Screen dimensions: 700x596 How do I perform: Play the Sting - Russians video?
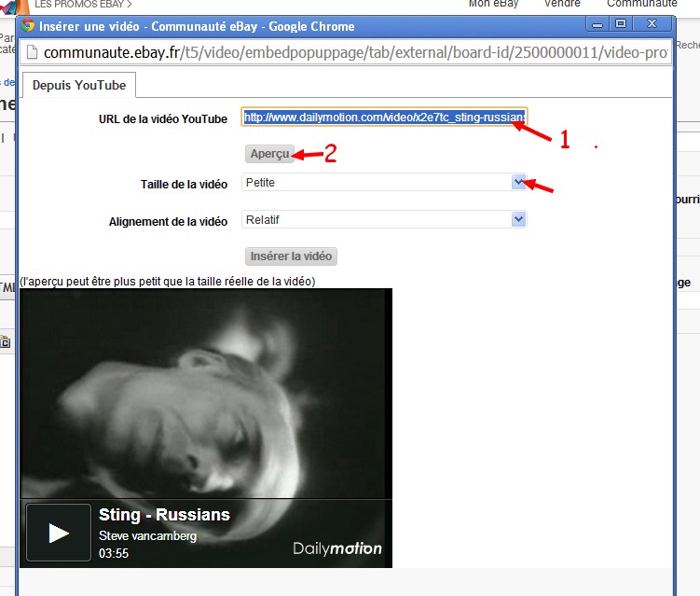(59, 533)
